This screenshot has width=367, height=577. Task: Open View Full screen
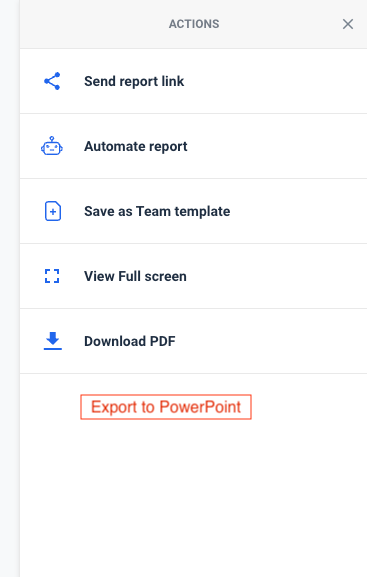(x=193, y=276)
